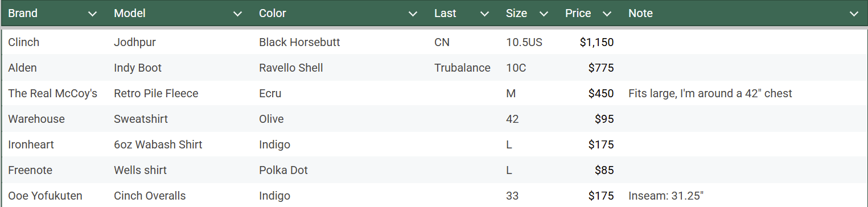Click the $450 price cell
This screenshot has height=207, width=868.
pyautogui.click(x=601, y=93)
